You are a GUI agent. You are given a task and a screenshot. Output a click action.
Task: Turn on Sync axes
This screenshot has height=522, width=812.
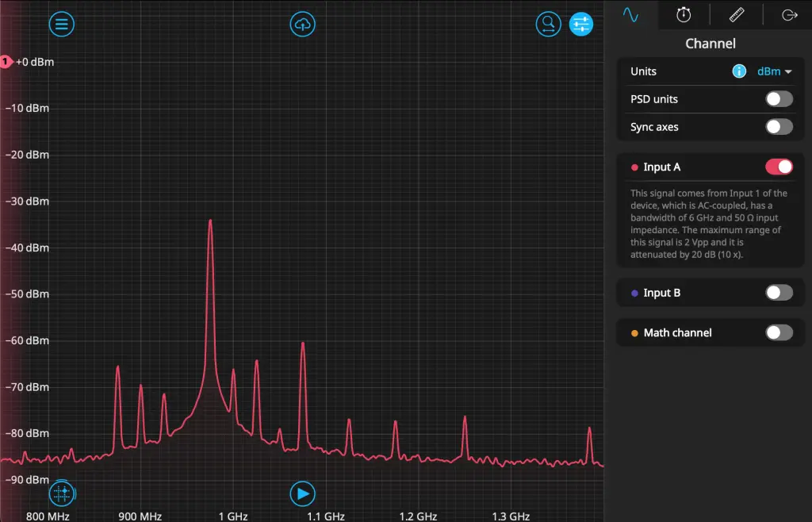tap(779, 127)
